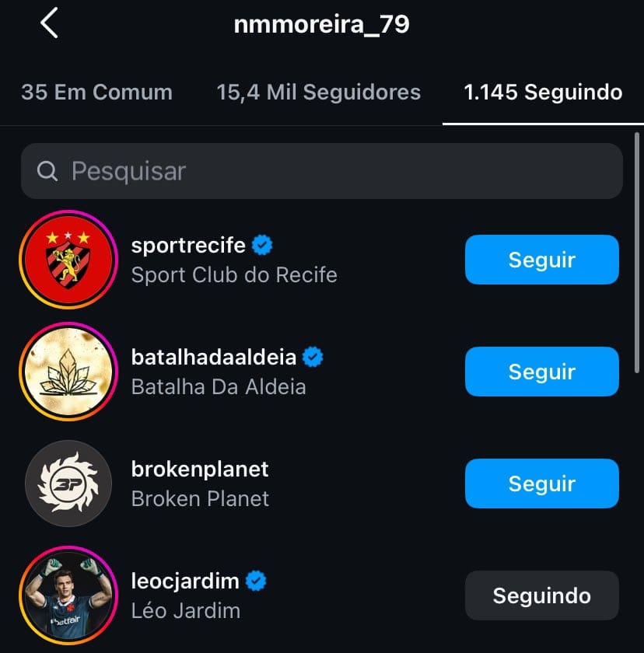644x653 pixels.
Task: Follow batalhadaaldeia with Seguir button
Action: 541,372
